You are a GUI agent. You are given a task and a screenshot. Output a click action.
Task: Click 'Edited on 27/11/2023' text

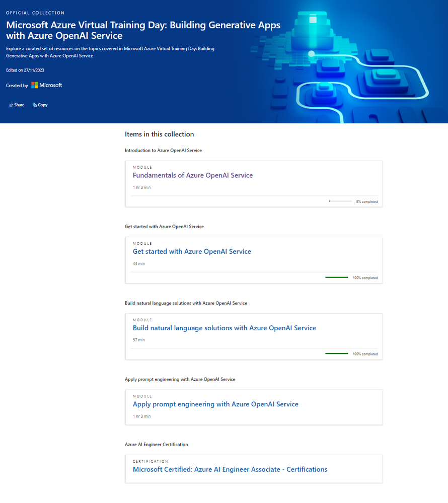[x=25, y=70]
